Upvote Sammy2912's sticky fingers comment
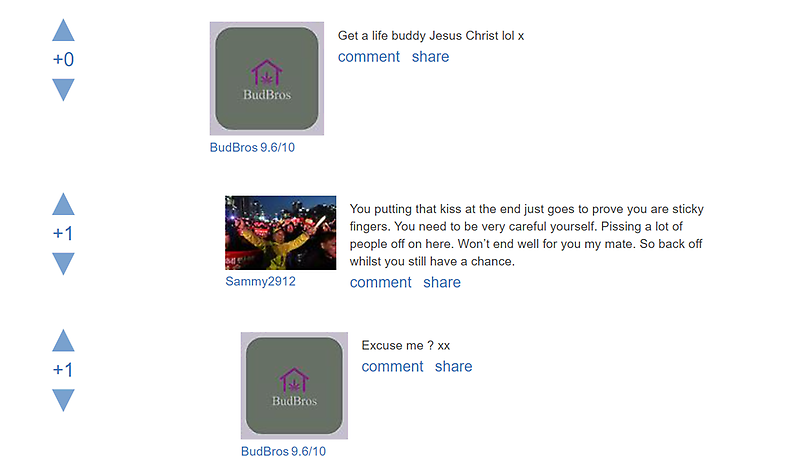This screenshot has height=465, width=800. (63, 204)
